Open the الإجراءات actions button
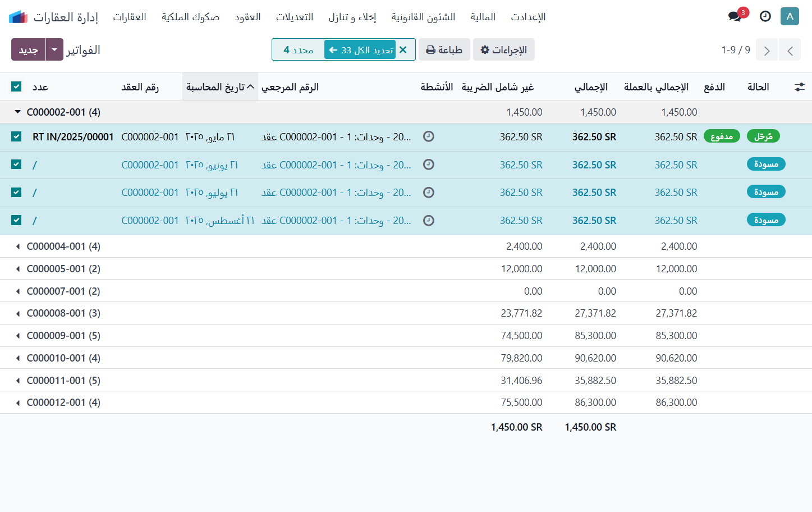 pos(503,50)
